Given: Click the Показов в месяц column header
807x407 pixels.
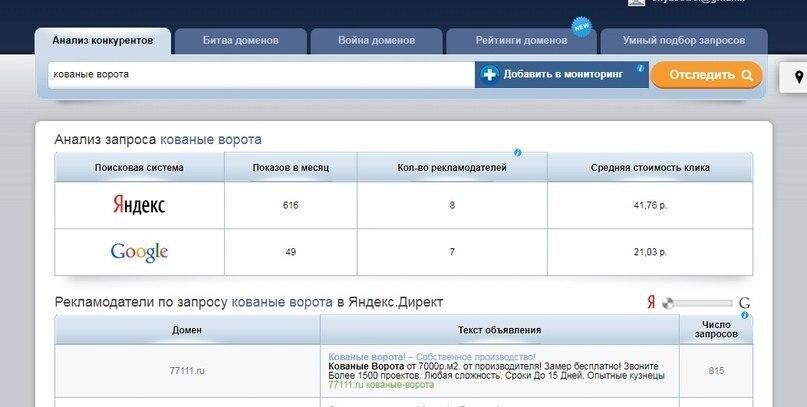Looking at the screenshot, I should (291, 167).
